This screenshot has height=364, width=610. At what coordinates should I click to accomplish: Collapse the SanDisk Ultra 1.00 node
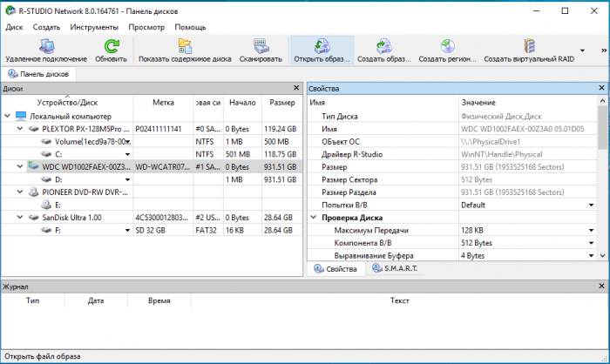21,217
